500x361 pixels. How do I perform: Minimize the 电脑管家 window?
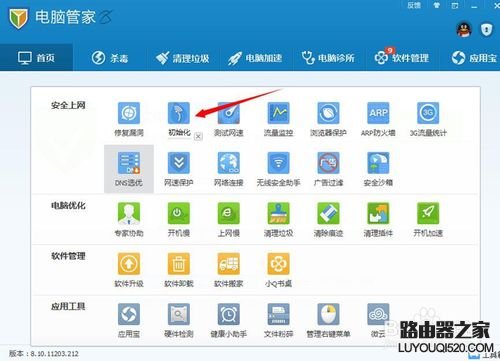pos(474,6)
